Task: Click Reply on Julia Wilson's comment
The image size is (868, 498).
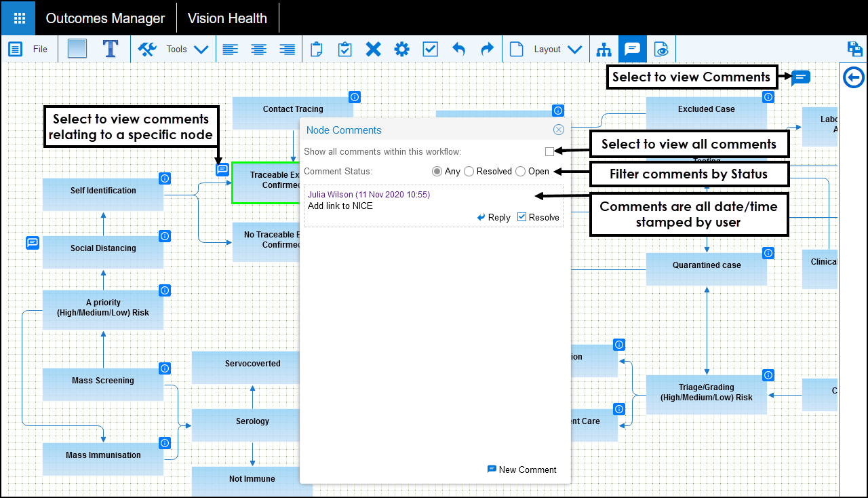Action: pos(494,217)
